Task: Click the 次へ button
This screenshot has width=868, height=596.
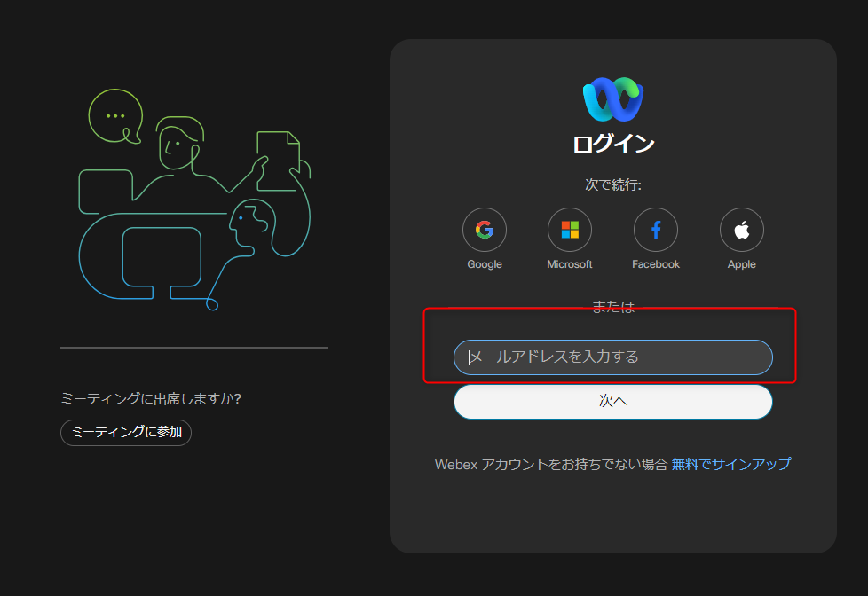Action: (x=612, y=401)
